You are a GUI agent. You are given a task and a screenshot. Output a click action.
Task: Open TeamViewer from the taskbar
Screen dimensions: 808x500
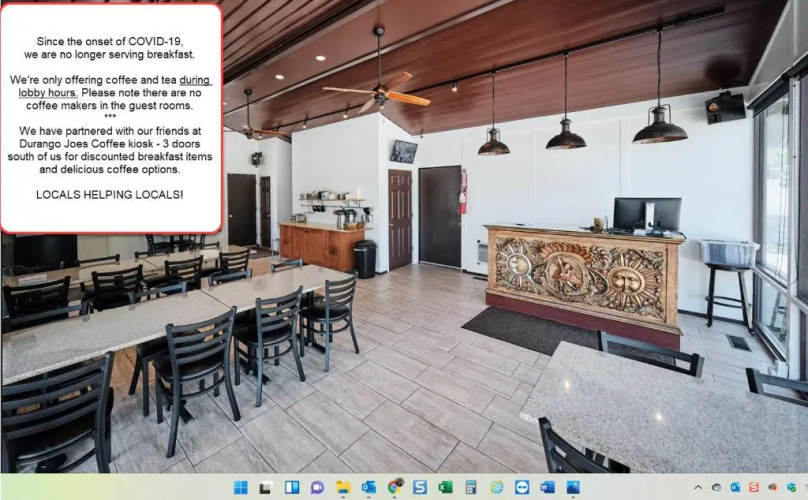tap(522, 487)
